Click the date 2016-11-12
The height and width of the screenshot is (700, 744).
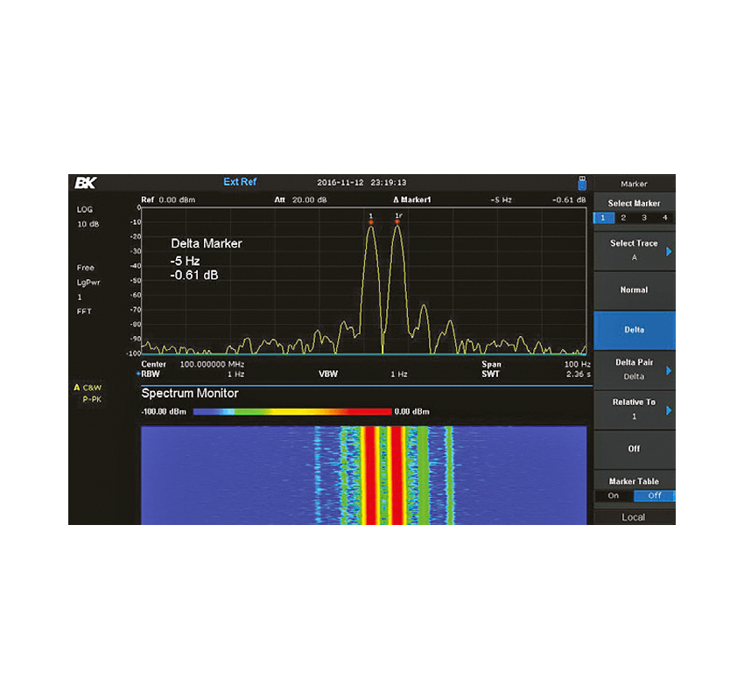340,183
